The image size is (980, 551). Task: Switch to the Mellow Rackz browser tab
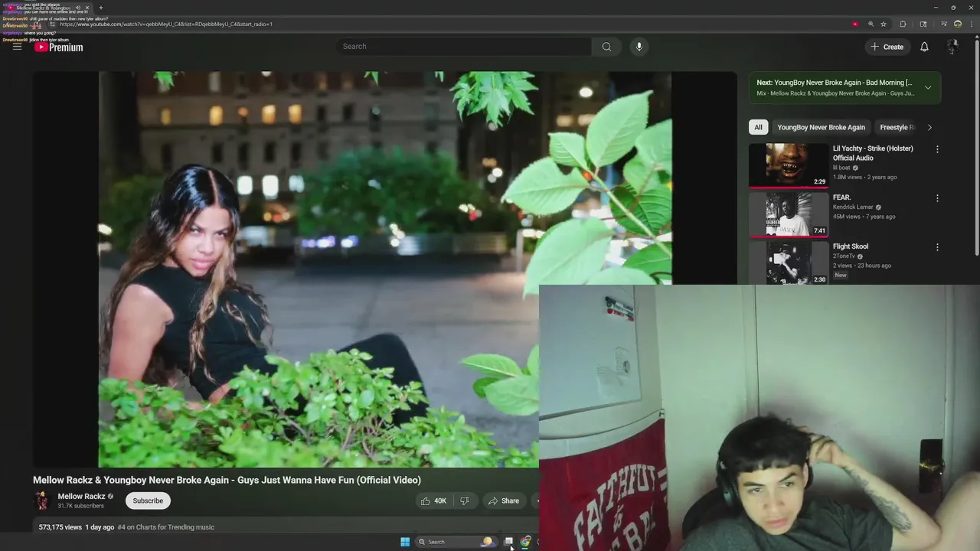click(x=47, y=8)
